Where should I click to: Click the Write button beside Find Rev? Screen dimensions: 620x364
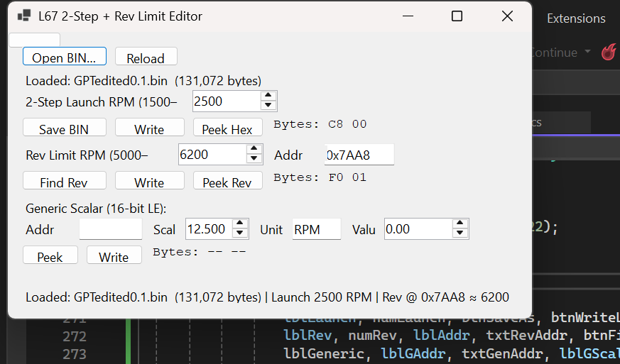[x=149, y=182]
